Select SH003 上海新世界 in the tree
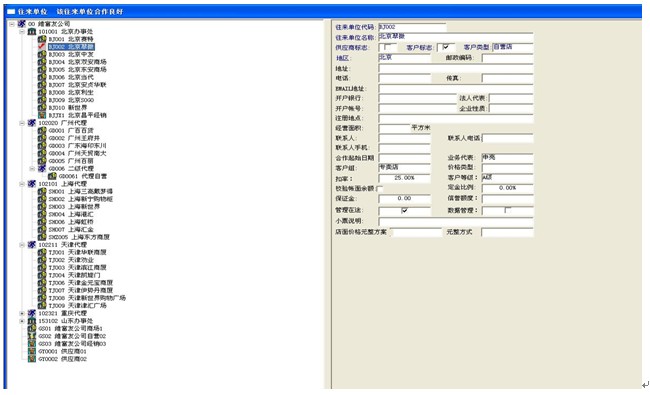Image resolution: width=650 pixels, height=395 pixels. (x=74, y=206)
